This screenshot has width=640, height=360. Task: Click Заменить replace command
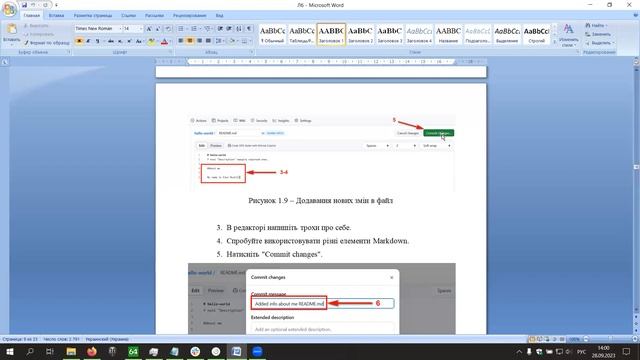point(598,34)
